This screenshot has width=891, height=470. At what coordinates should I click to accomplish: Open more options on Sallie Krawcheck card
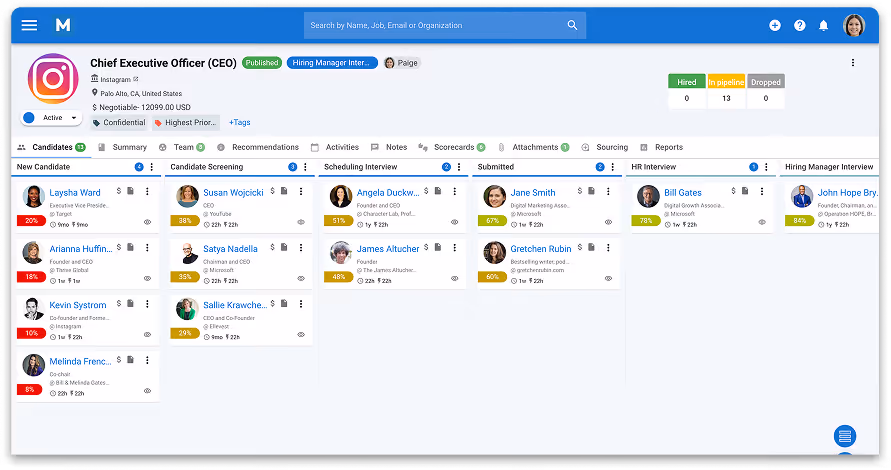[x=301, y=304]
